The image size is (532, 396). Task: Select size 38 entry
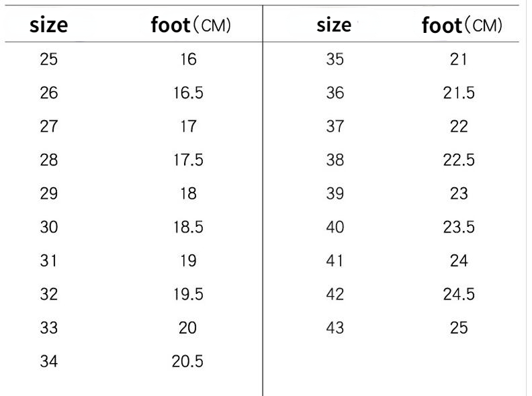click(335, 160)
